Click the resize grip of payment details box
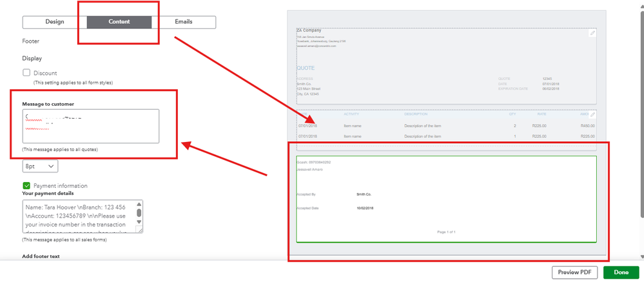Image resolution: width=644 pixels, height=282 pixels. (139, 229)
